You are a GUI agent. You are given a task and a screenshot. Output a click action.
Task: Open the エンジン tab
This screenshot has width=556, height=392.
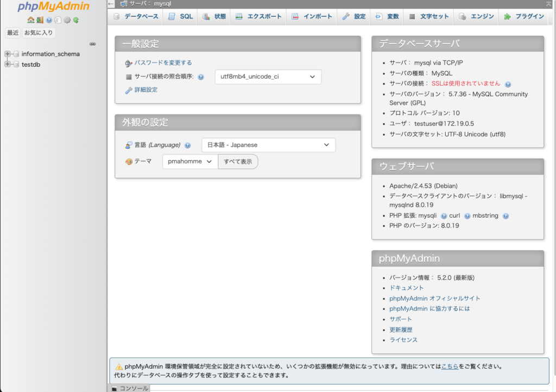pos(476,16)
